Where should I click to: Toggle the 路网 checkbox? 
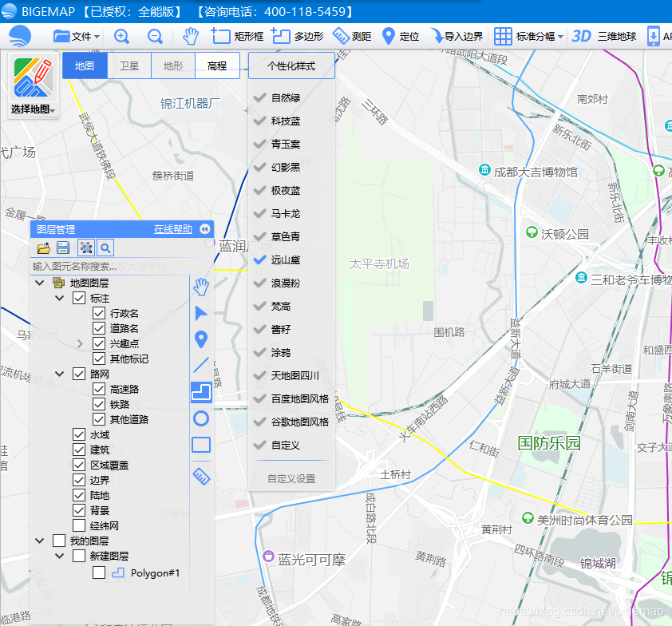[x=79, y=374]
